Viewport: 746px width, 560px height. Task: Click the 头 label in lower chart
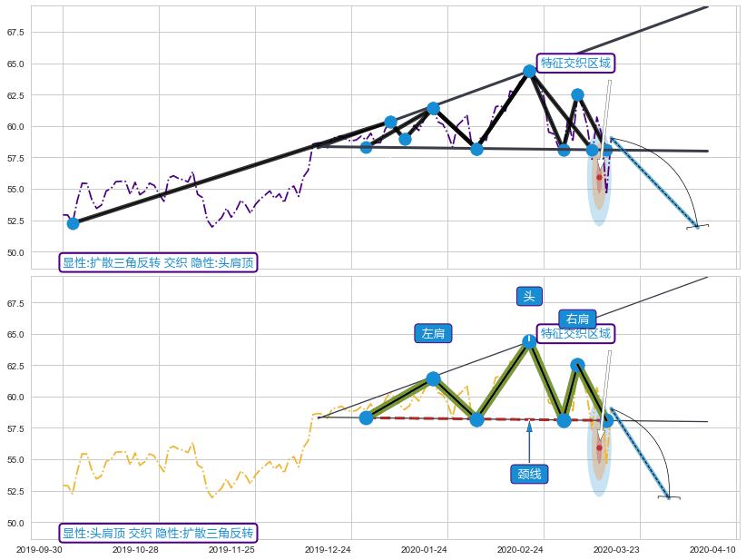529,296
